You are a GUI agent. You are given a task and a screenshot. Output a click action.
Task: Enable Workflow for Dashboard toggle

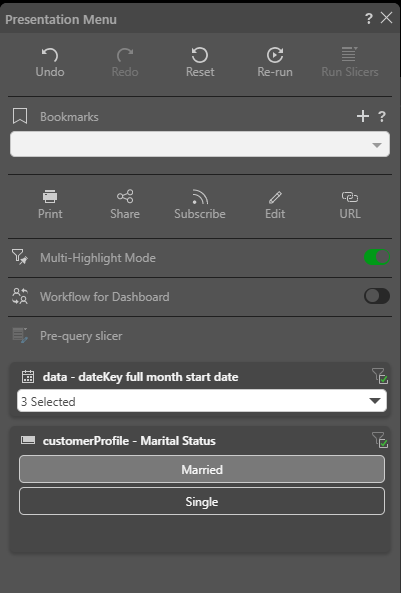pyautogui.click(x=377, y=296)
